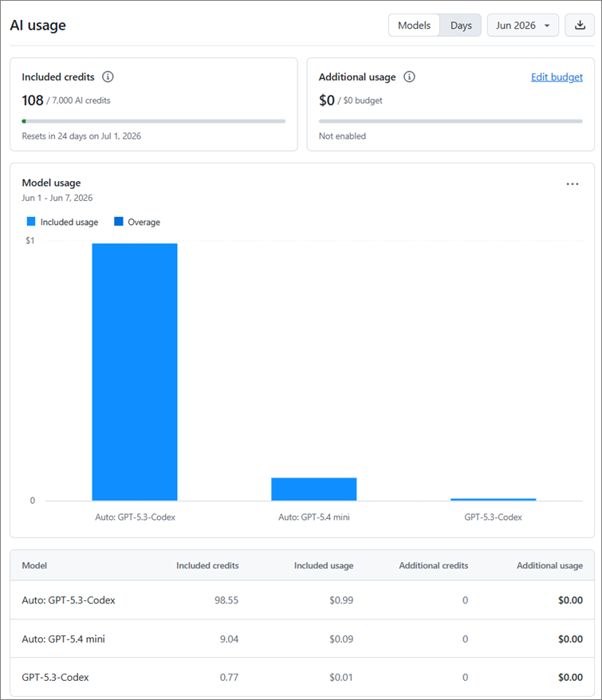Screen dimensions: 602x700
Task: Open the Model usage more options menu
Action: (572, 184)
